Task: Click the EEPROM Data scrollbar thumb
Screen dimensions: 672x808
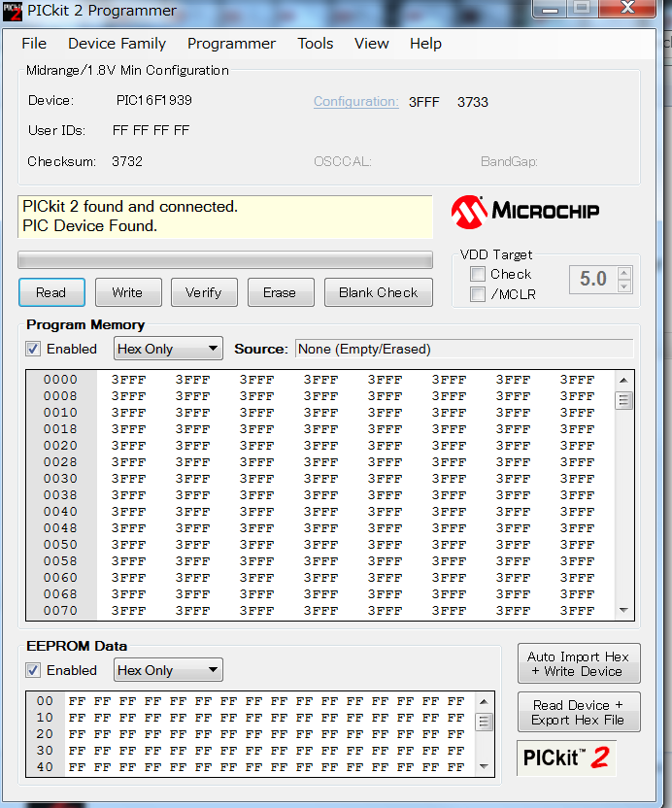Action: (x=484, y=722)
